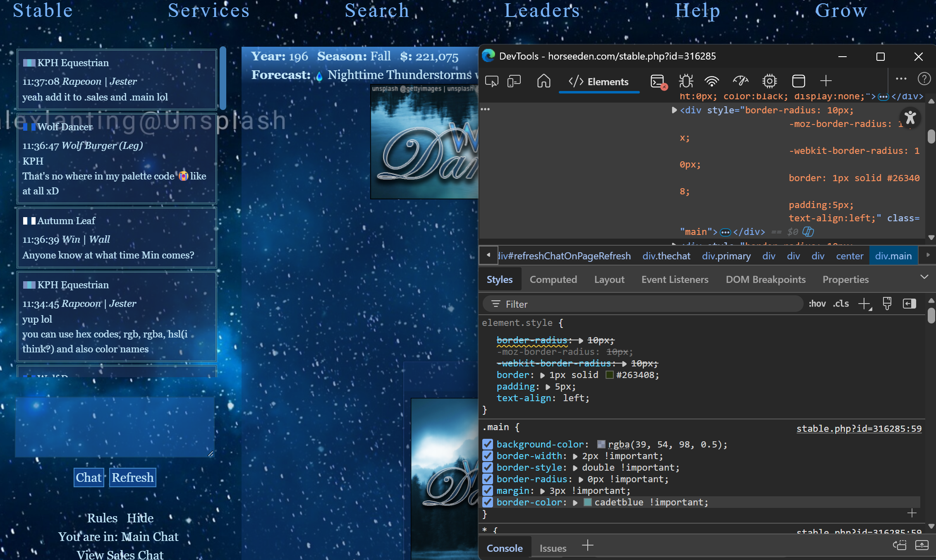This screenshot has width=936, height=560.
Task: Click the Inspect element picker icon
Action: tap(492, 81)
